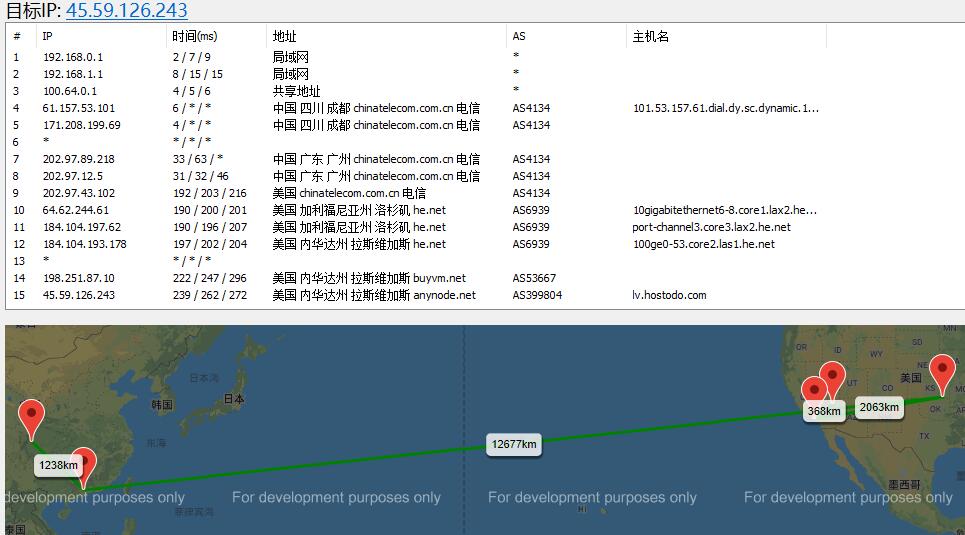
Task: Click the time value 197 / 202 / 204
Action: point(210,244)
